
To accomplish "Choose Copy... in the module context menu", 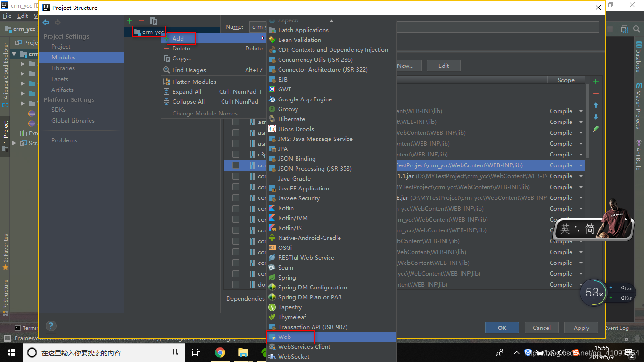I will (215, 58).
